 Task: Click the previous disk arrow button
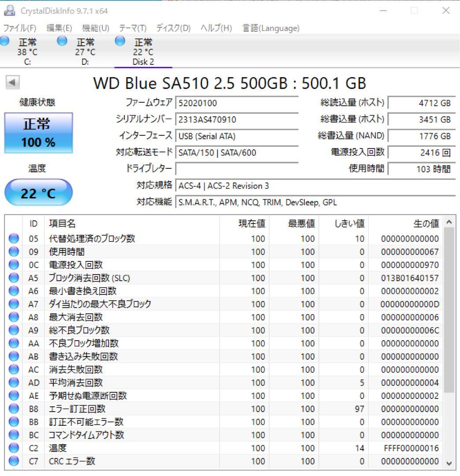[x=12, y=82]
